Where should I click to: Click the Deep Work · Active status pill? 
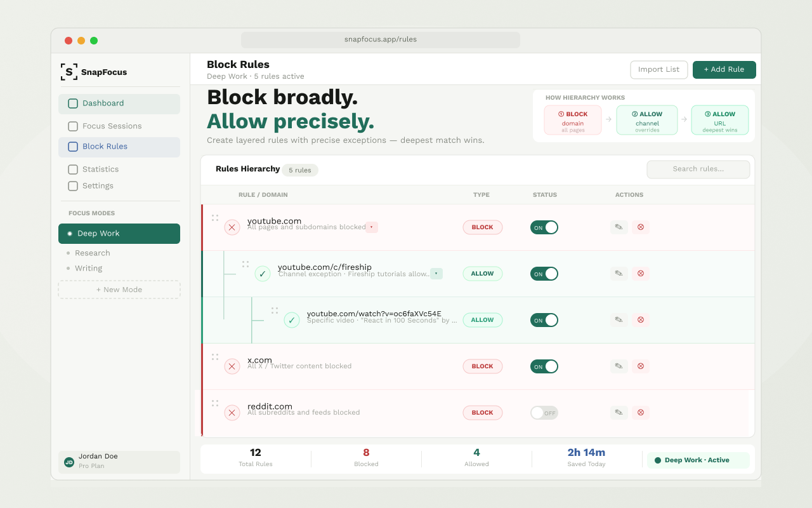[698, 460]
